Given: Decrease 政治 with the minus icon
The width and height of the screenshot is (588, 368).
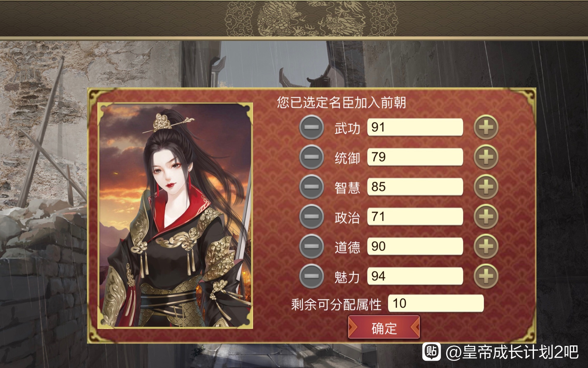Looking at the screenshot, I should tap(312, 216).
